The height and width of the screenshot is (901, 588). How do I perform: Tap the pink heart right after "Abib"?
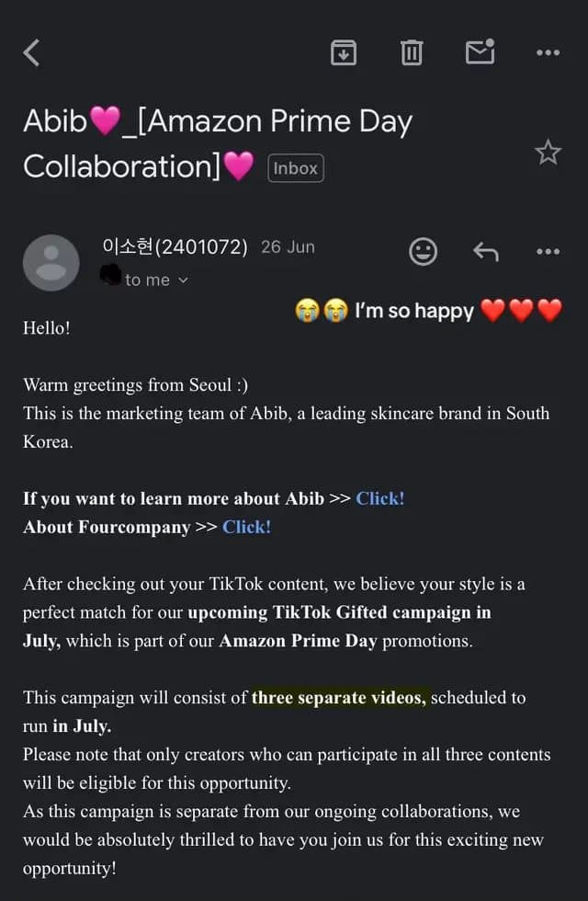(106, 120)
